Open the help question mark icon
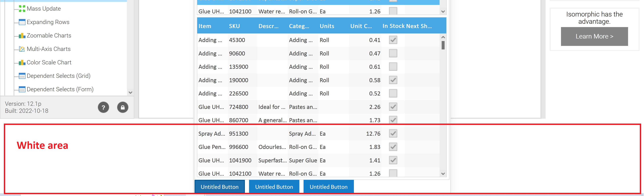644x196 pixels. [103, 107]
